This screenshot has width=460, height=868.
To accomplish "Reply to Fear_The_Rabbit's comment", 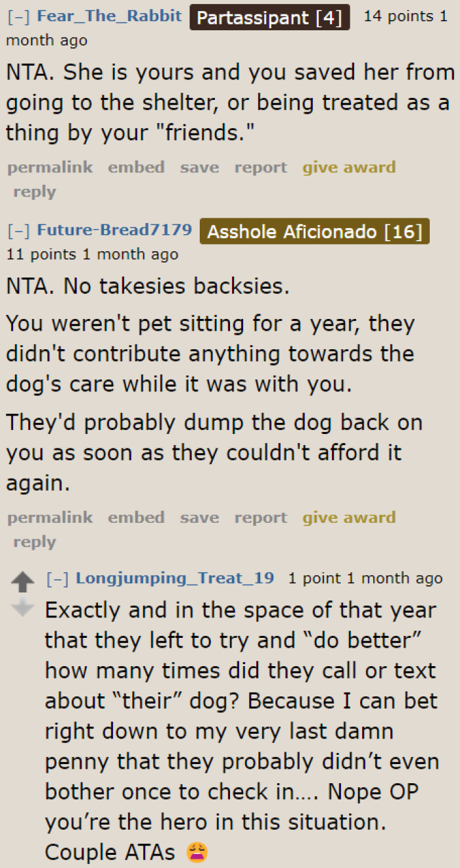I will click(x=34, y=191).
